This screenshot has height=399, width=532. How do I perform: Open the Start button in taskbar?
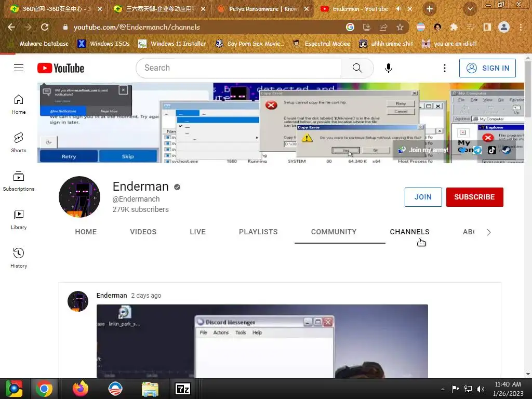coord(14,389)
